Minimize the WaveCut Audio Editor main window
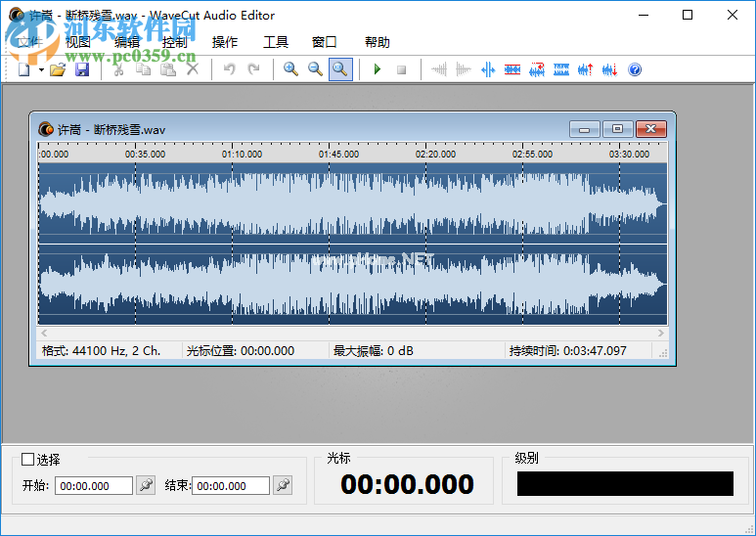 pyautogui.click(x=644, y=15)
